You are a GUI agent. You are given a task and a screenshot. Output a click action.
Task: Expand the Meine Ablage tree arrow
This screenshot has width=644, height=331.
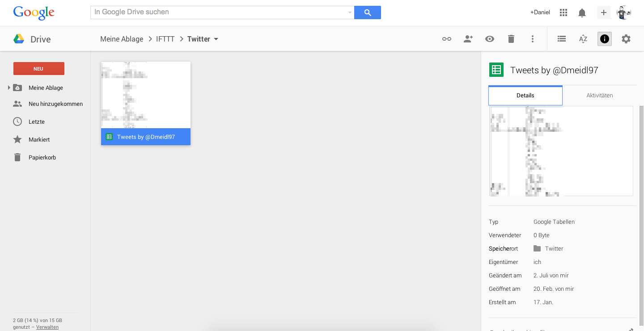pos(9,88)
